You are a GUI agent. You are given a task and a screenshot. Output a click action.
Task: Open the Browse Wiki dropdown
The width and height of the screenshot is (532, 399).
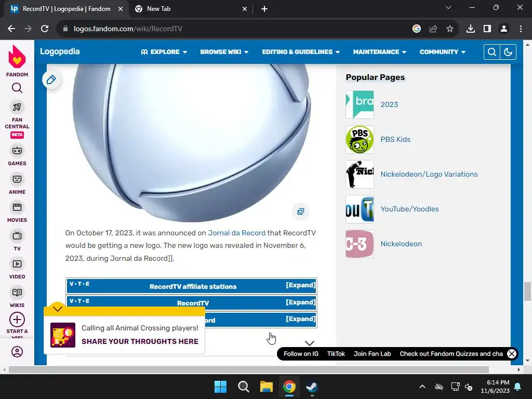pyautogui.click(x=224, y=52)
